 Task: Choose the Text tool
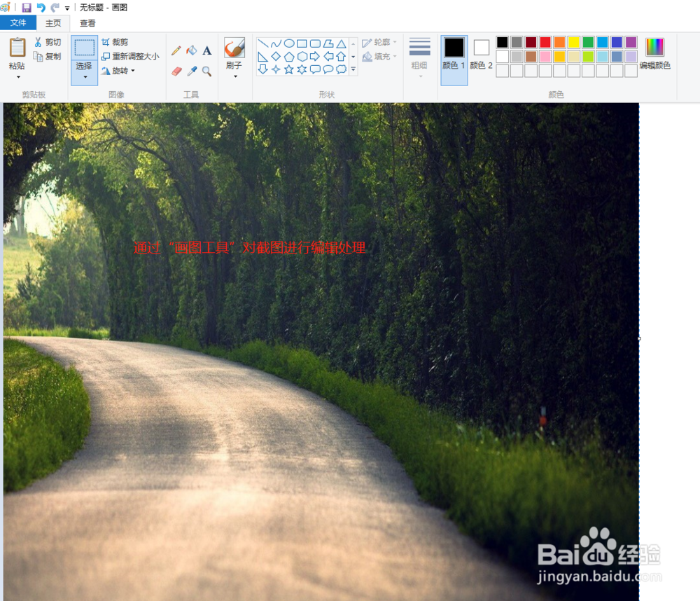[206, 51]
